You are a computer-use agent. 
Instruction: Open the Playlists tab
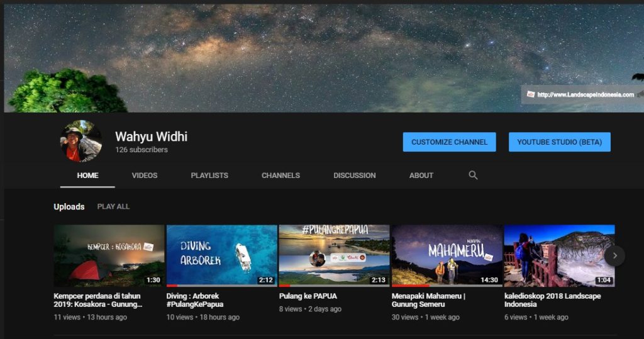point(209,175)
